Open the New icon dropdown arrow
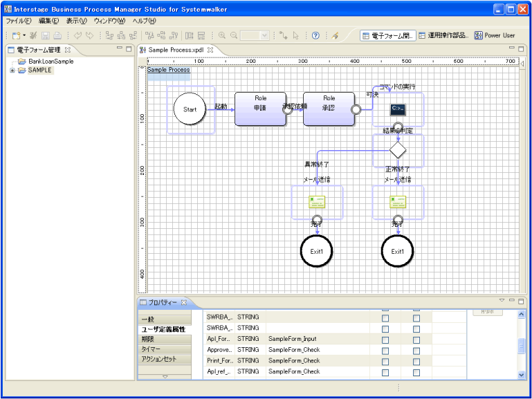This screenshot has height=399, width=532. pyautogui.click(x=24, y=35)
